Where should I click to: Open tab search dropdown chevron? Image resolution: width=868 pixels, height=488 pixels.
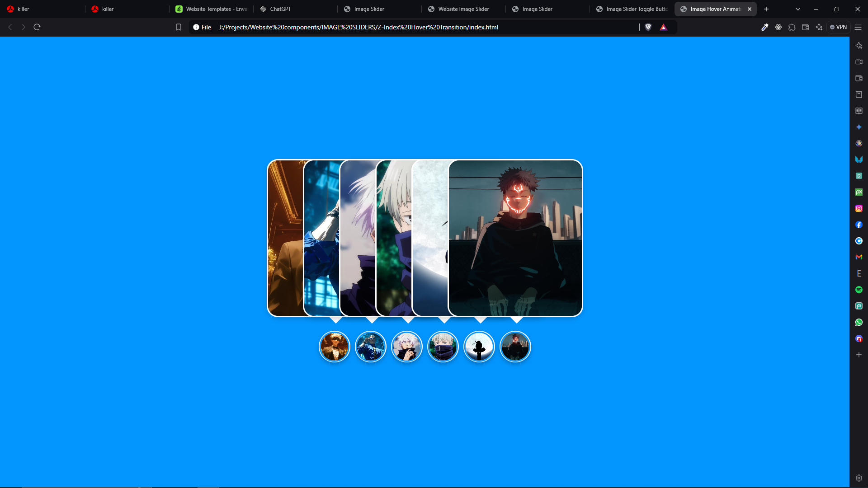coord(798,9)
